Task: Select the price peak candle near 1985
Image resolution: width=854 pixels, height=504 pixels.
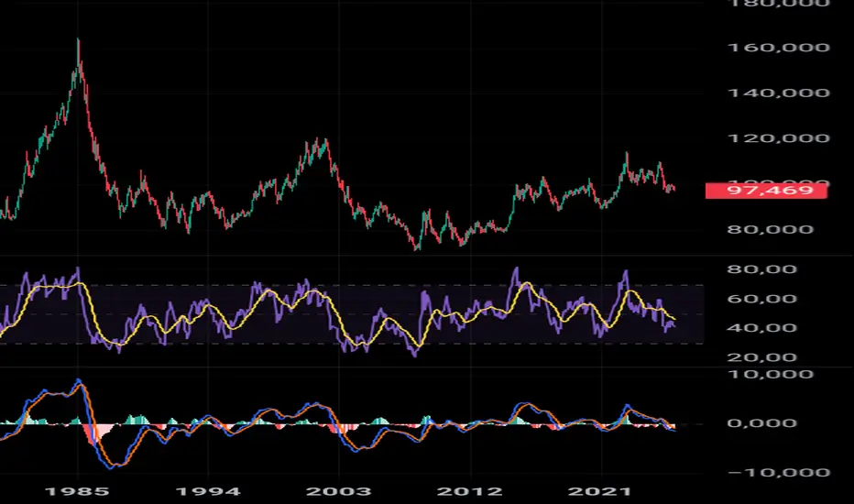Action: (78, 51)
